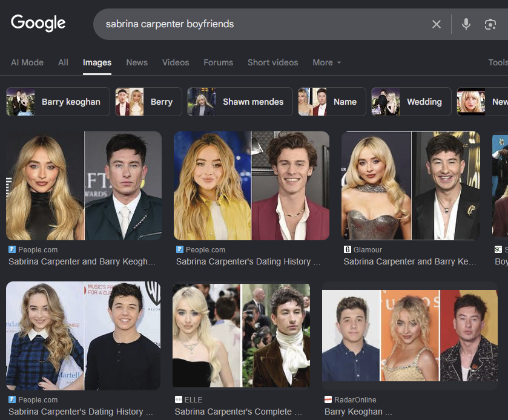Open 'Sabrina Carpenter's Dating History' bottom-row link

pyautogui.click(x=81, y=412)
